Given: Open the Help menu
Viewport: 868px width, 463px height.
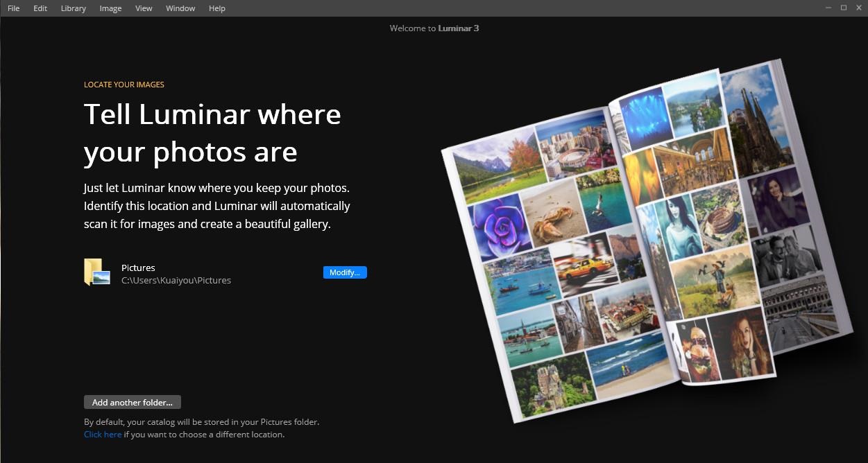Looking at the screenshot, I should coord(217,8).
